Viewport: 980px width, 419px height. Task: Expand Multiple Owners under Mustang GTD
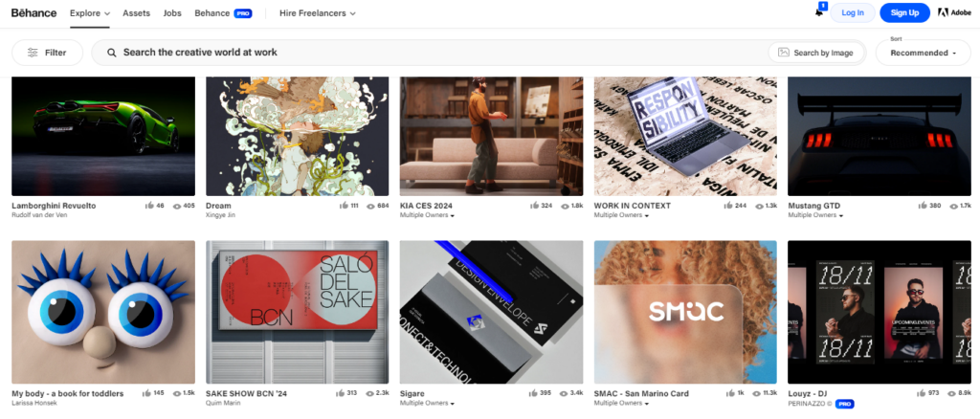point(815,215)
